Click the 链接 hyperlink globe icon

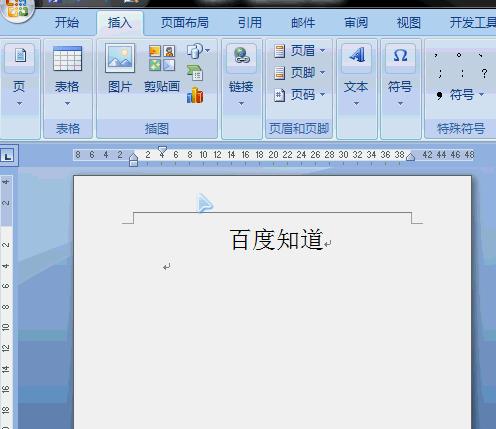[x=241, y=56]
